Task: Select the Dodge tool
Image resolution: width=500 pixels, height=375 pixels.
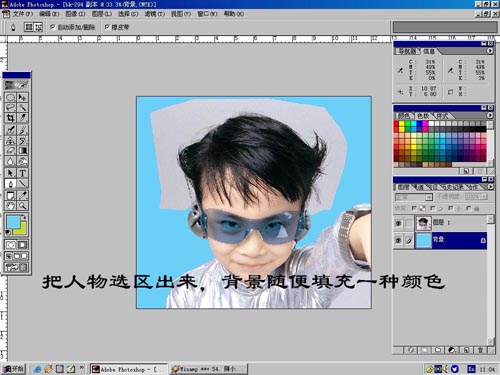Action: pyautogui.click(x=22, y=161)
